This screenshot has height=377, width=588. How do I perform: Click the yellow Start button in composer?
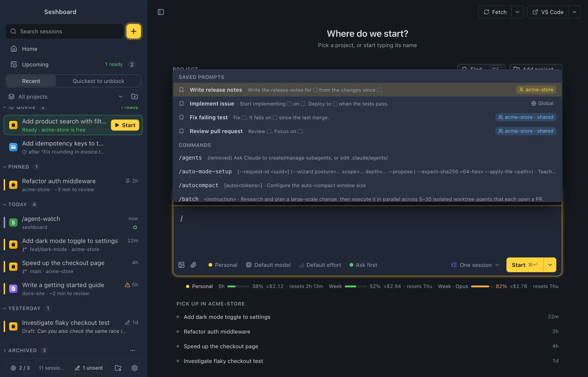point(525,265)
